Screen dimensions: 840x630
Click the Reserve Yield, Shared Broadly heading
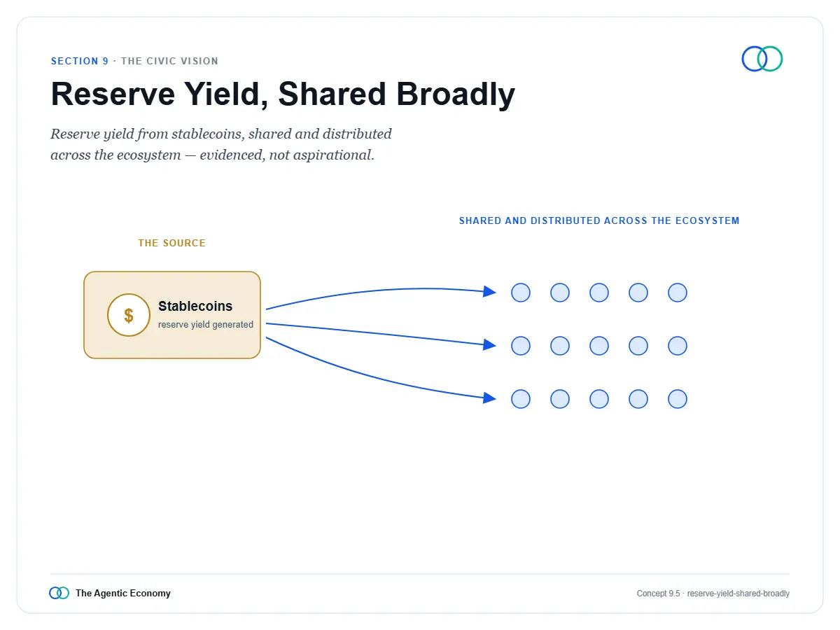283,94
